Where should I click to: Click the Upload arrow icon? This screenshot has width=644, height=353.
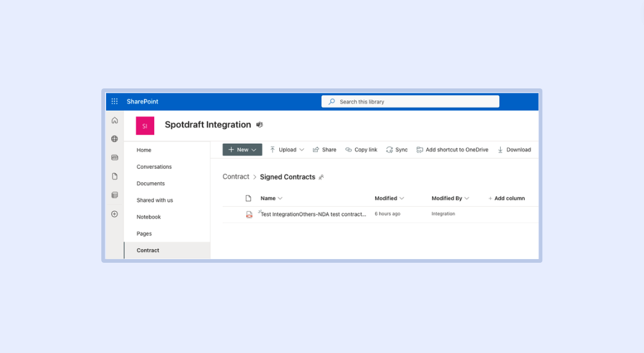pos(274,149)
